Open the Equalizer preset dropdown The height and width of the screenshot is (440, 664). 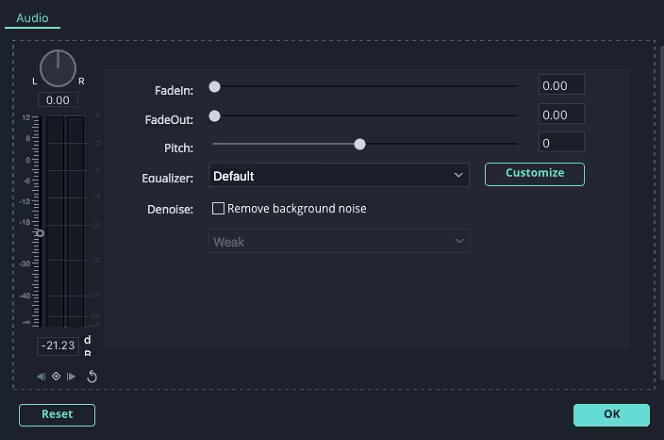click(339, 176)
